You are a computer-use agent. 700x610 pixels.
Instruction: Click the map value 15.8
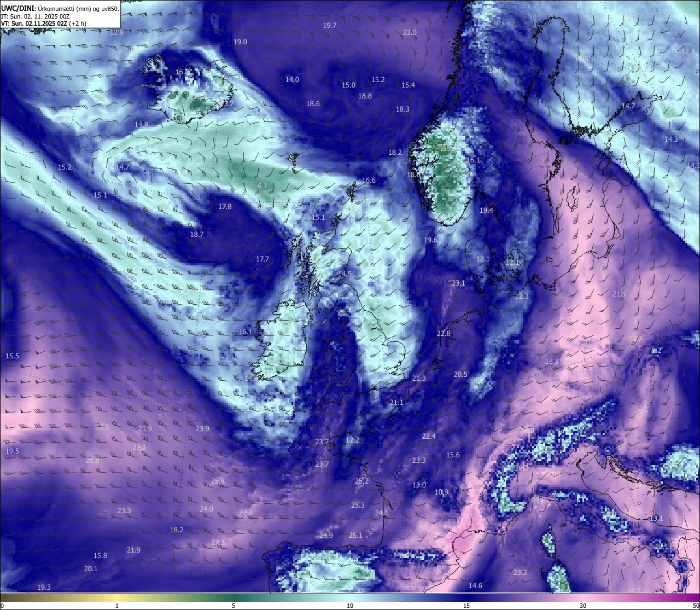[100, 556]
